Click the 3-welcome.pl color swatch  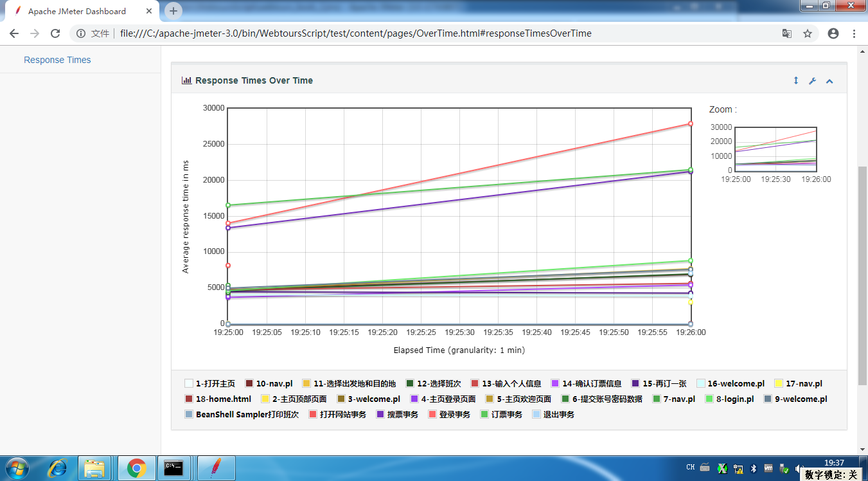[341, 399]
